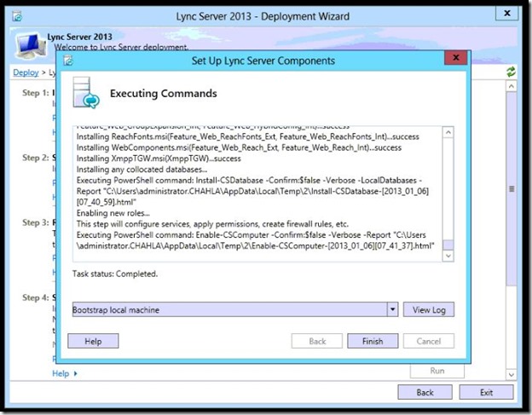Click the Set Up dialog title bar icon
Viewport: 532px width, 415px height.
click(68, 61)
